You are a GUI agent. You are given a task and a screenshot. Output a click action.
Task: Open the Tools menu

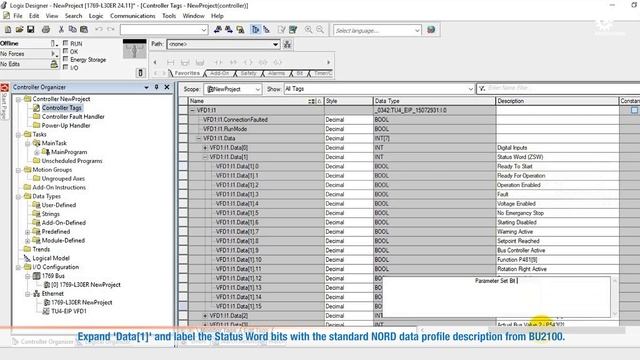point(169,16)
